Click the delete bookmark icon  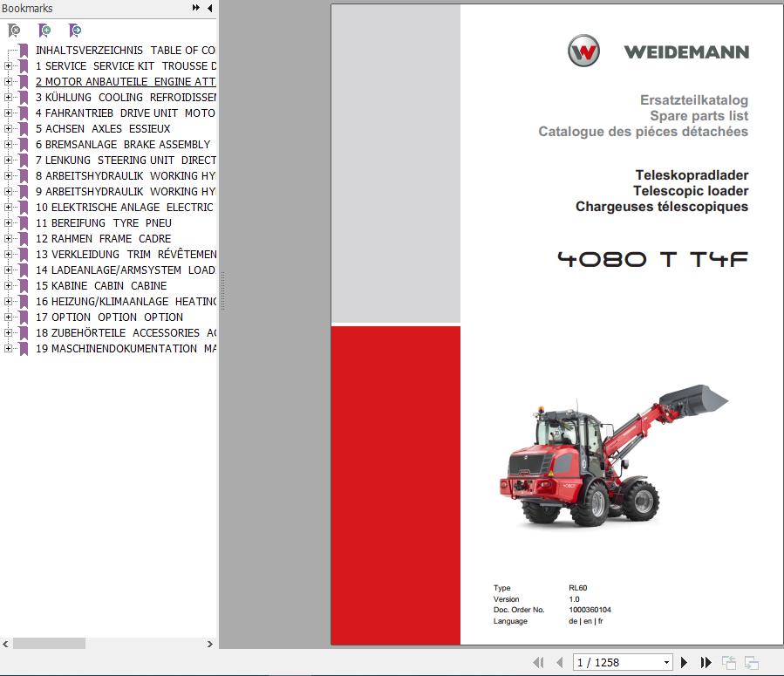[15, 31]
